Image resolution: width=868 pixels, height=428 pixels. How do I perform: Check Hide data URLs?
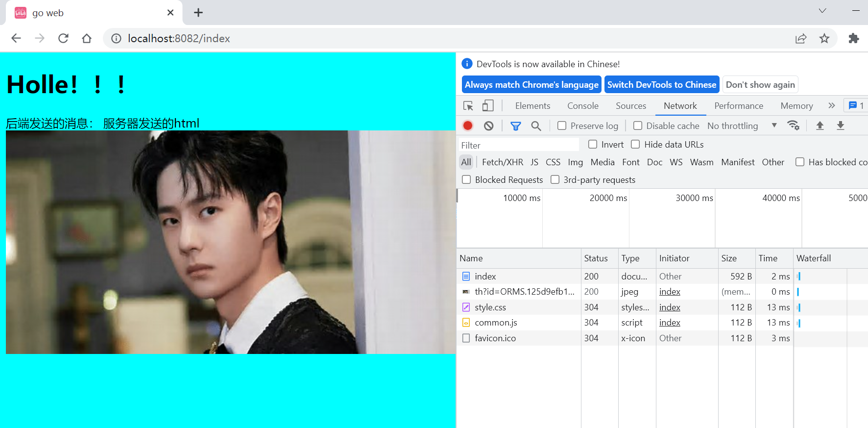coord(635,145)
